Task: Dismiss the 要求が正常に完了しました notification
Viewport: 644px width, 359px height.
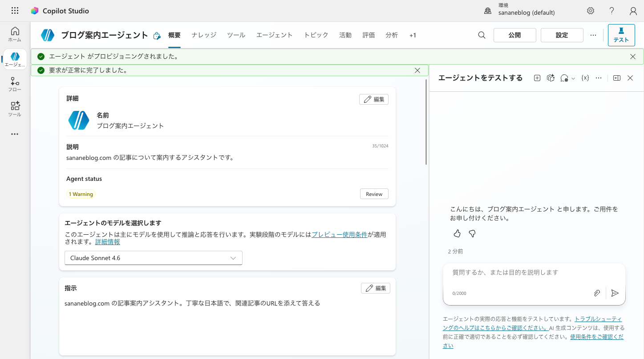Action: (417, 70)
